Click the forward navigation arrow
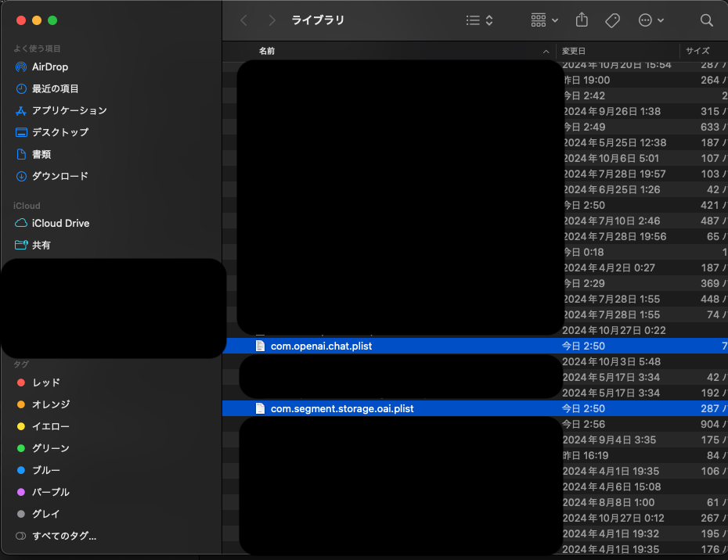728x560 pixels. tap(272, 20)
